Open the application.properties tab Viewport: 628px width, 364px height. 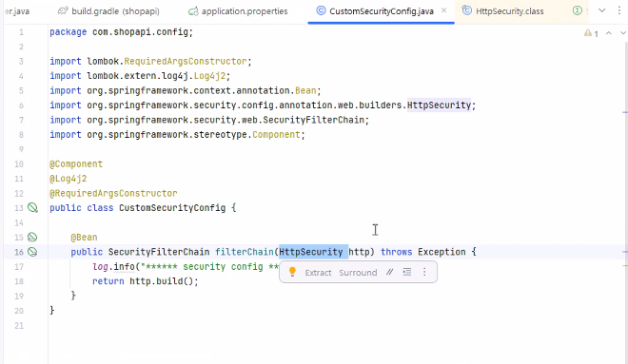[238, 11]
